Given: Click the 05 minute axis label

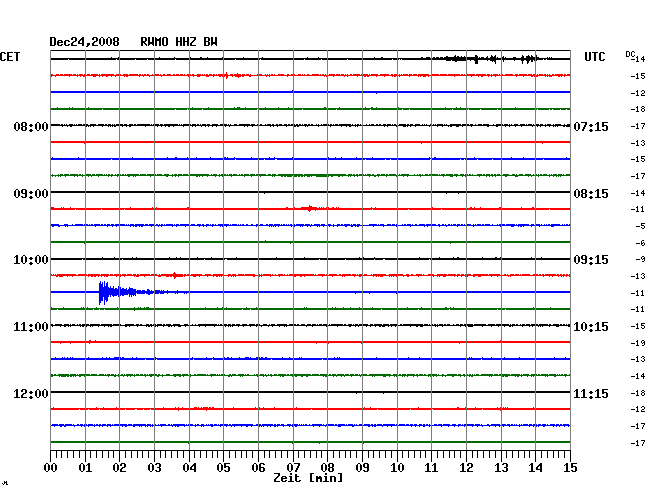Looking at the screenshot, I should tap(223, 467).
